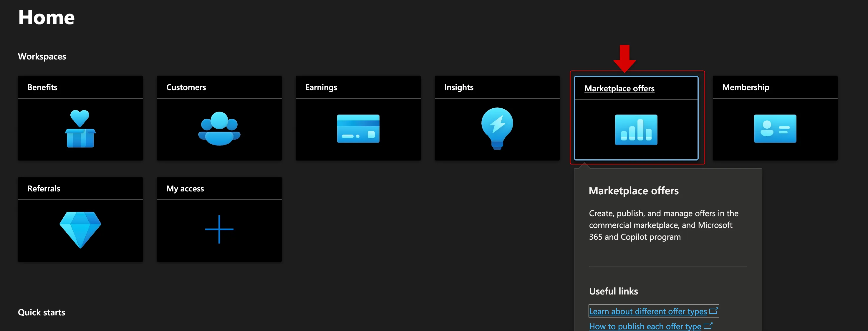Screen dimensions: 868x331
Task: Click the Referrals tile title
Action: pyautogui.click(x=44, y=188)
